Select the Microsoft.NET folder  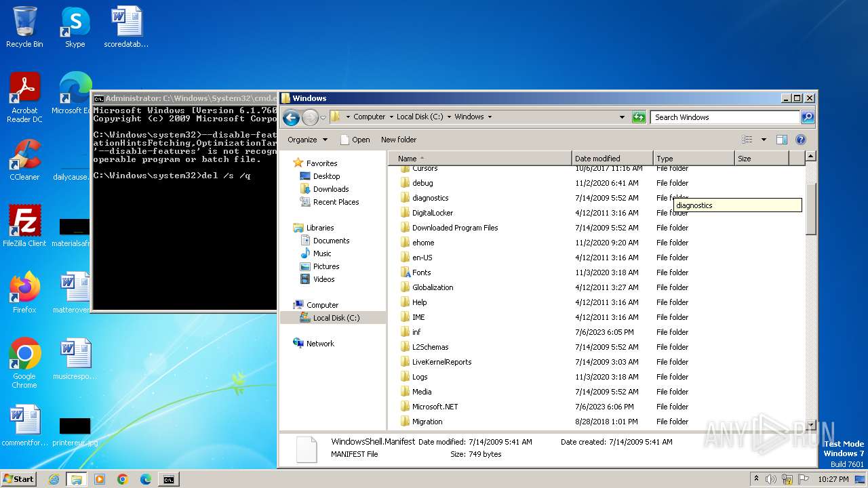435,407
